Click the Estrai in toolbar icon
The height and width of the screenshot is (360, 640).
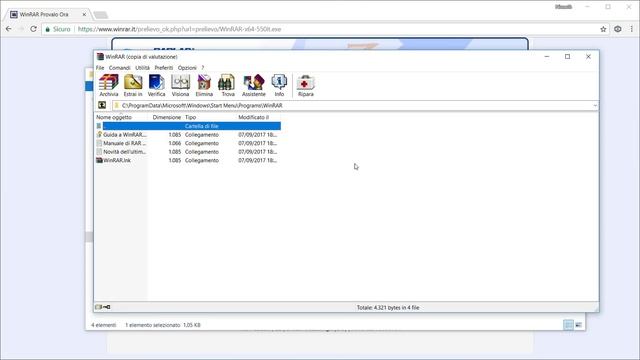tap(133, 85)
